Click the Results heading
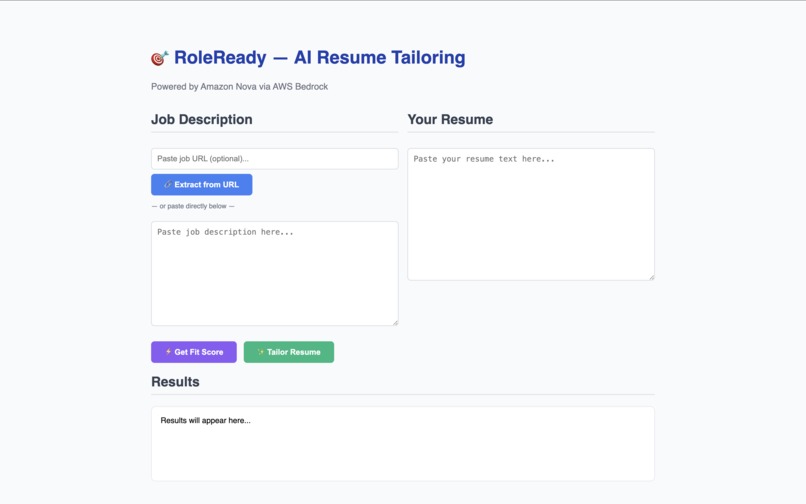Viewport: 806px width, 504px height. point(175,382)
